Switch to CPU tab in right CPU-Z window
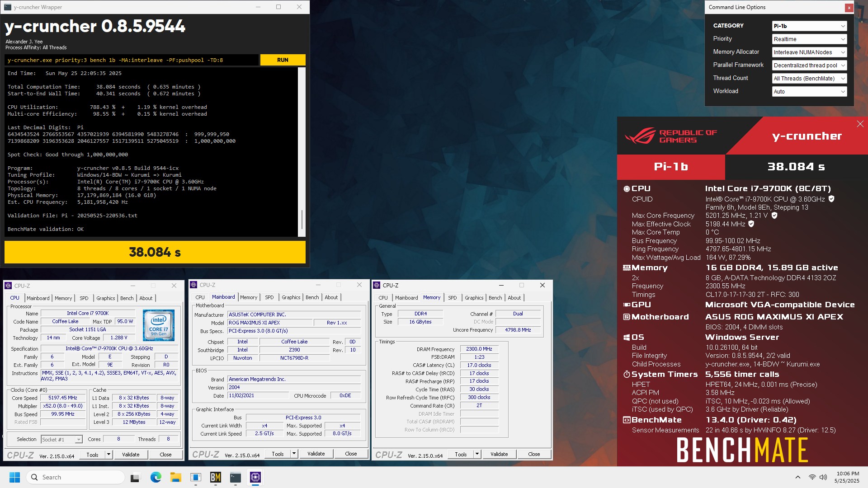Viewport: 868px width, 488px height. click(x=383, y=298)
